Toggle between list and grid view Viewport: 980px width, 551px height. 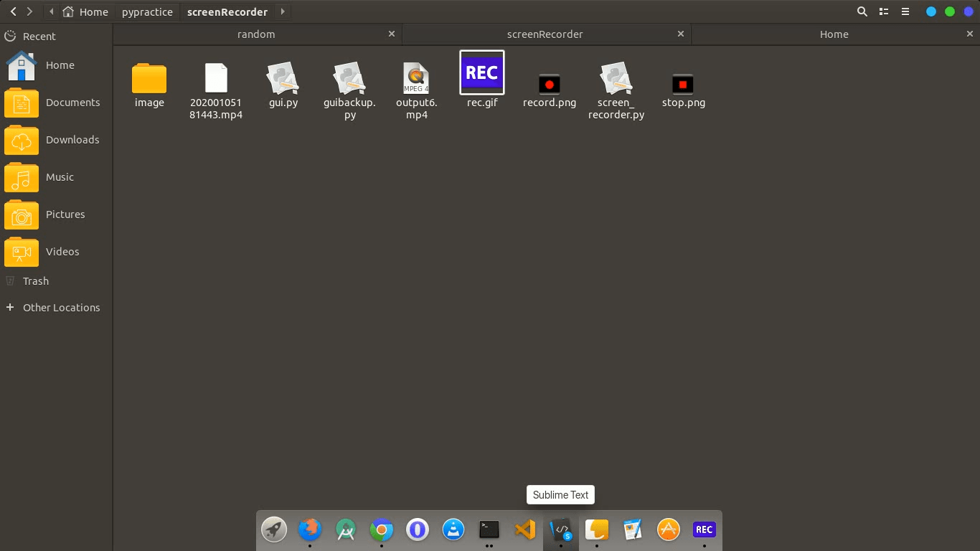[884, 11]
